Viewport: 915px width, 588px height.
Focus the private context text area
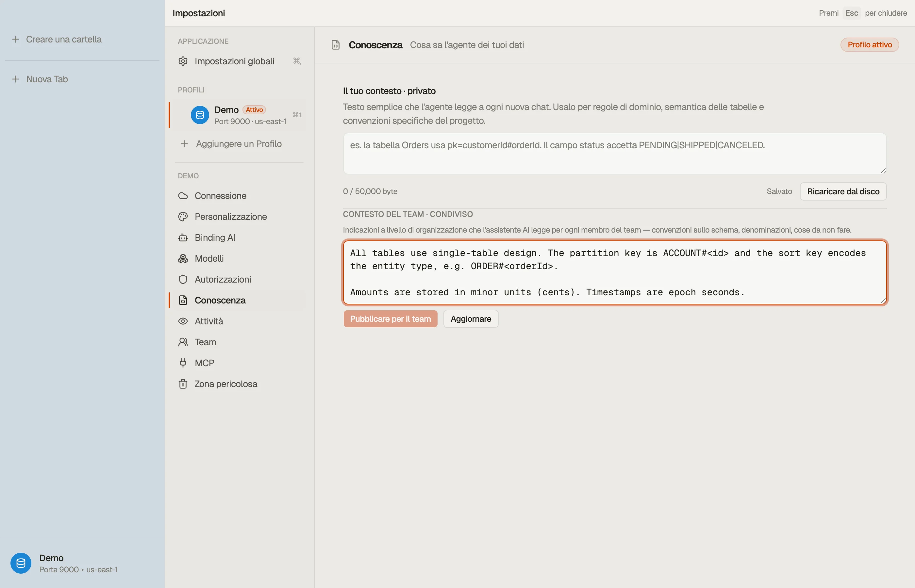[x=614, y=154]
